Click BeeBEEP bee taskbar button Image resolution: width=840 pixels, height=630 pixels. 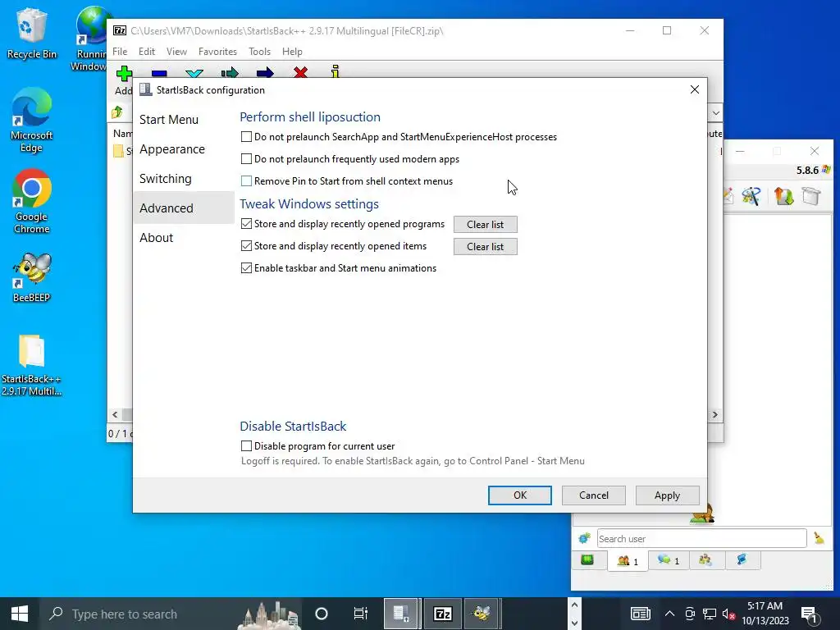tap(482, 614)
